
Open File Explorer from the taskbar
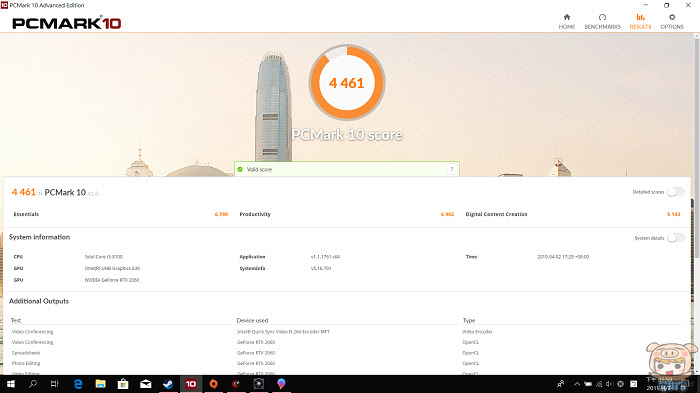[100, 384]
